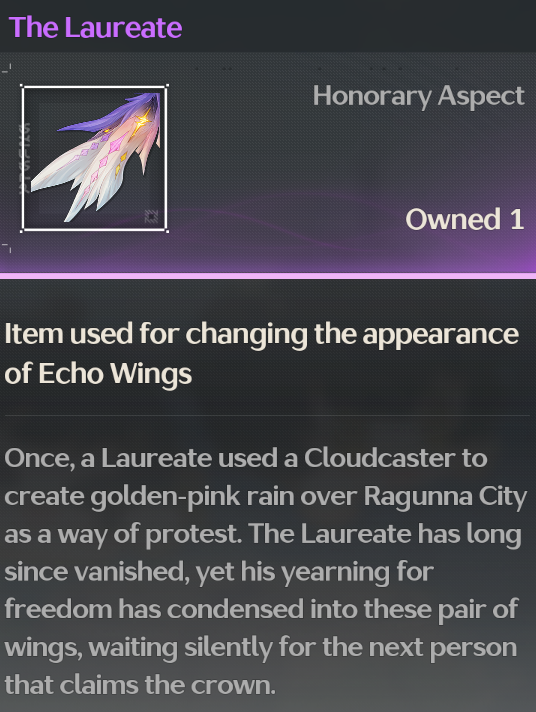Click the small watermark logo in thumbnail corner
This screenshot has width=536, height=712.
point(151,216)
